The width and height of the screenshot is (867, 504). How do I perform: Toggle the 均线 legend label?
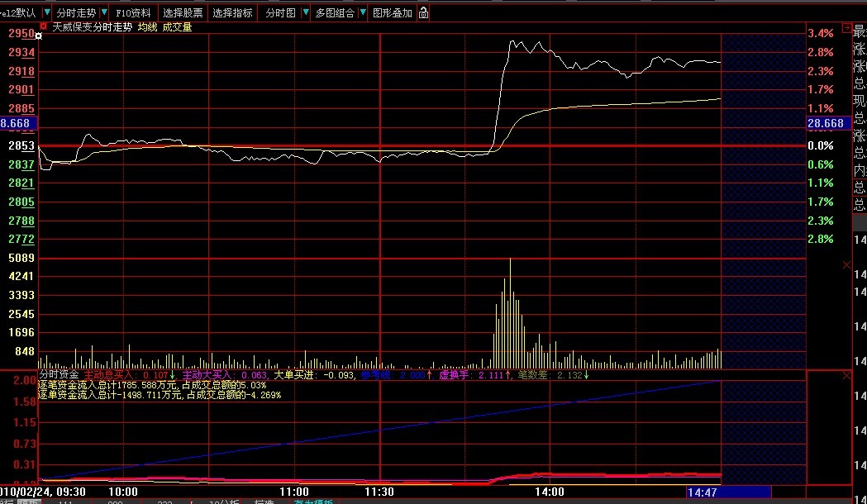[x=147, y=27]
